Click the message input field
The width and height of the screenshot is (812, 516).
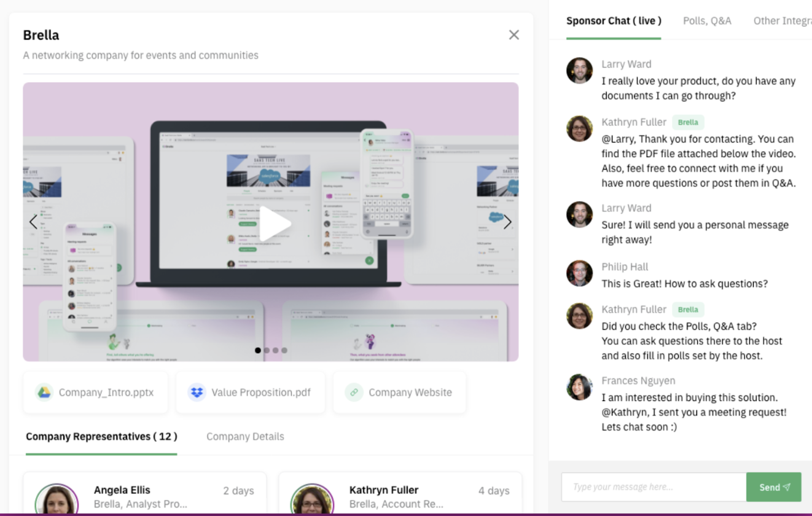point(654,487)
